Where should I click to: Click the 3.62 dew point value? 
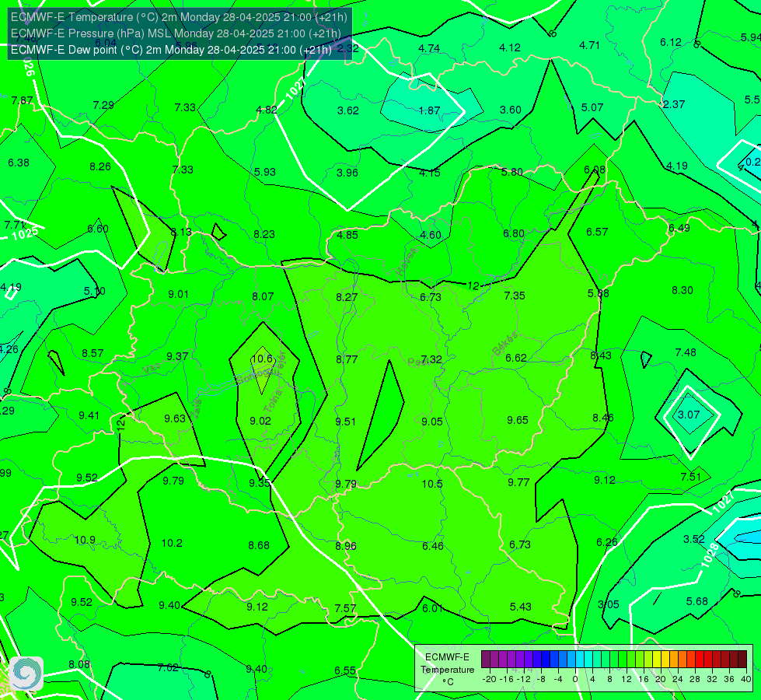pyautogui.click(x=348, y=110)
